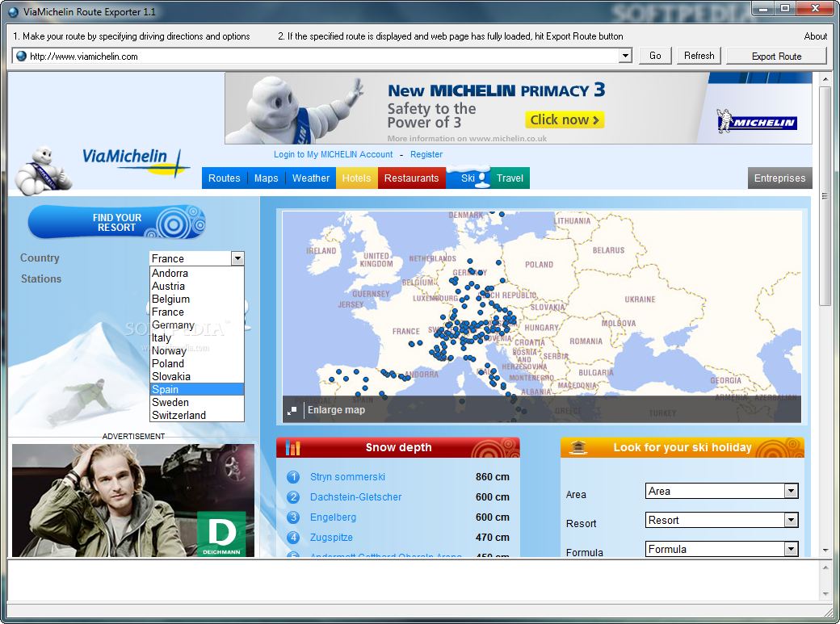The image size is (840, 624).
Task: Choose Italy from the country list
Action: tap(196, 337)
